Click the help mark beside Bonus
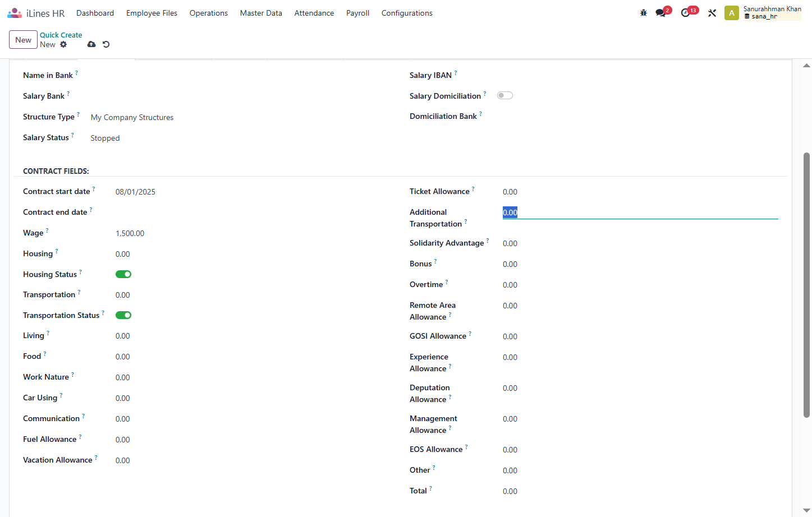Viewport: 812px width, 517px height. tap(435, 261)
